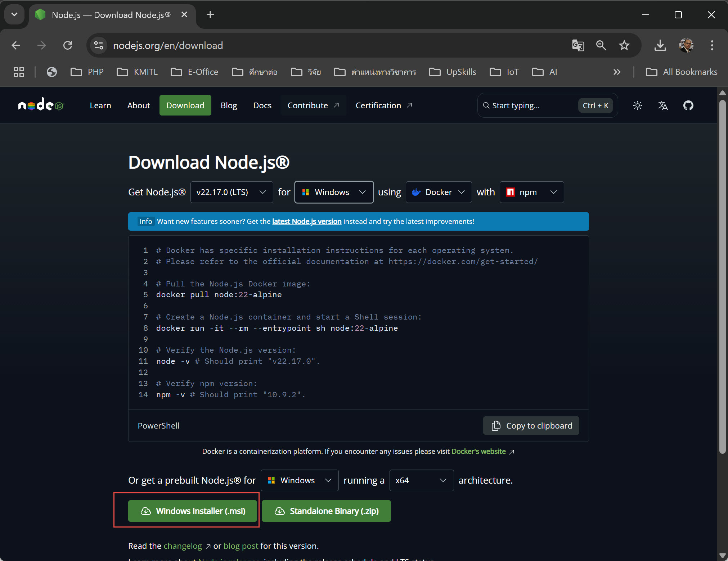This screenshot has height=561, width=728.
Task: Open the Docker package manager dropdown
Action: [x=439, y=192]
